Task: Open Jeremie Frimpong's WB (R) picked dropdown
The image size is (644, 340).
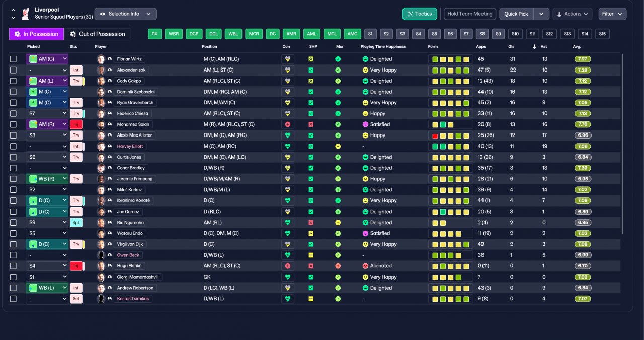Action: [47, 179]
